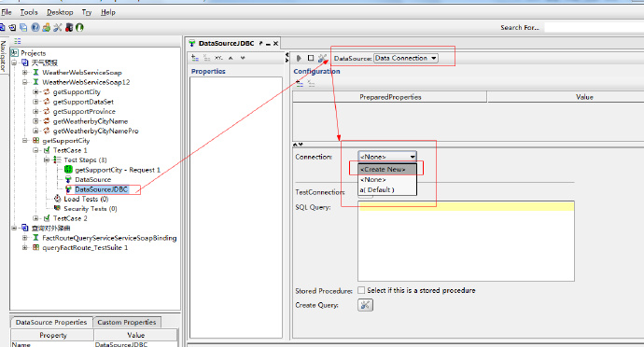This screenshot has height=347, width=644.
Task: Click the Navigator list view icon
Action: click(x=17, y=41)
